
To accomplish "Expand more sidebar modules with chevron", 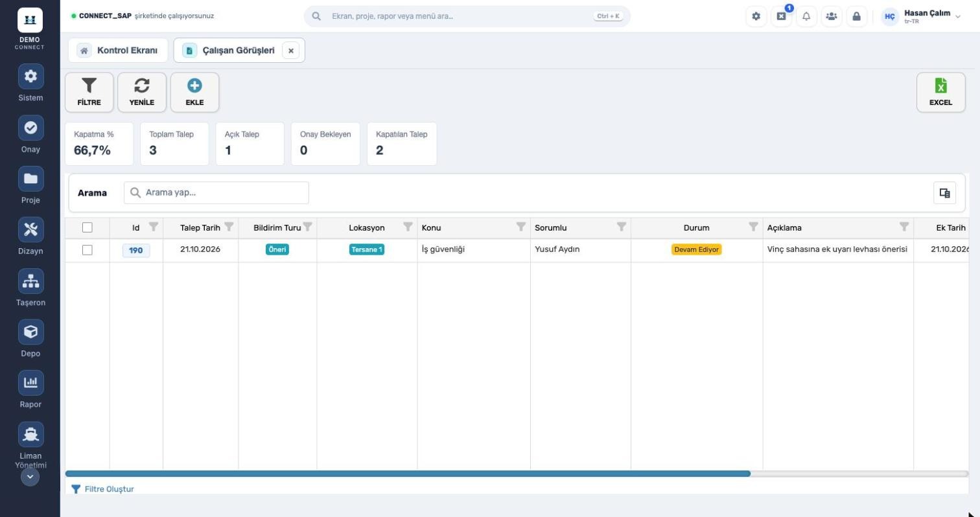I will click(30, 477).
